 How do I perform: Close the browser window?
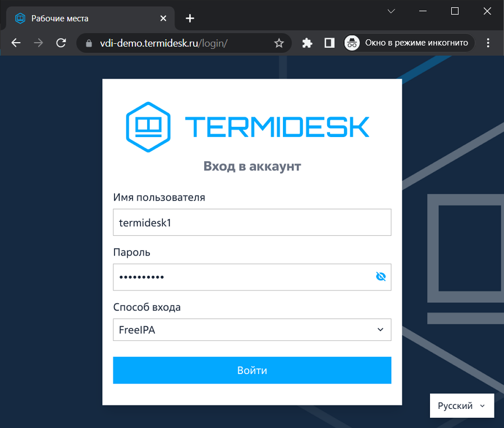point(487,11)
